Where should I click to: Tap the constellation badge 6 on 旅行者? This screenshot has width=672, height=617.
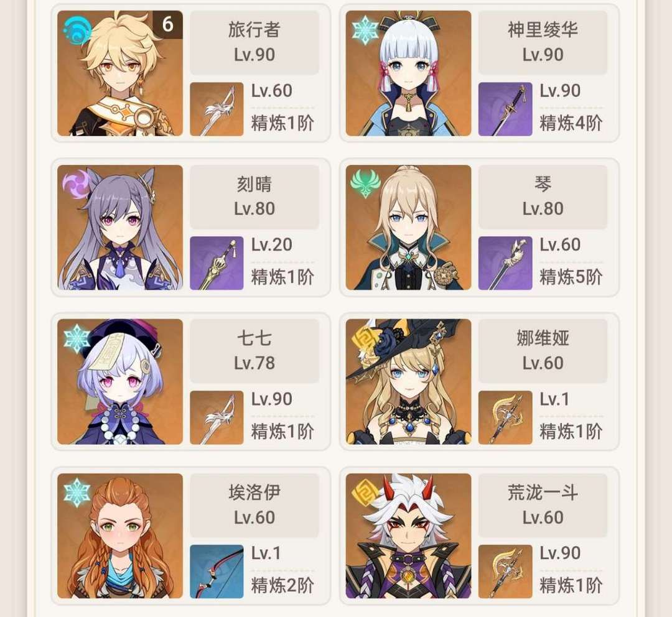167,24
